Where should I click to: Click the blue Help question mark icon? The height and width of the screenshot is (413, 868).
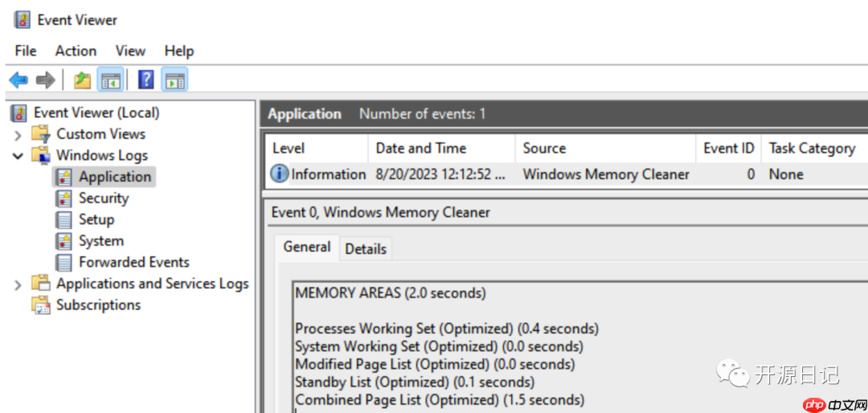(x=145, y=80)
